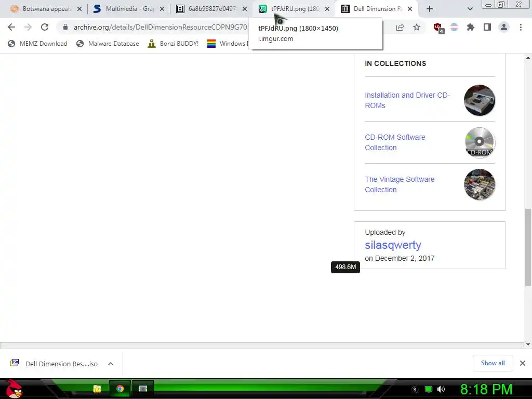Click the Show all downloads button

(x=493, y=363)
